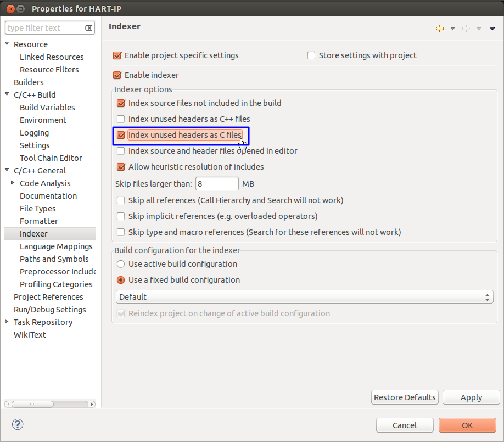
Task: Uncheck Enable indexer
Action: [x=117, y=75]
